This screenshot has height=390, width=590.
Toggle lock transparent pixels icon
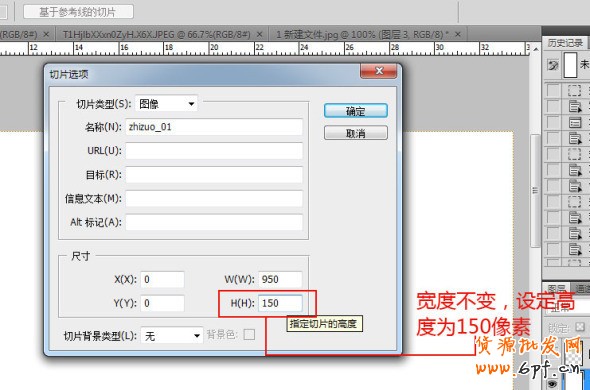point(579,326)
